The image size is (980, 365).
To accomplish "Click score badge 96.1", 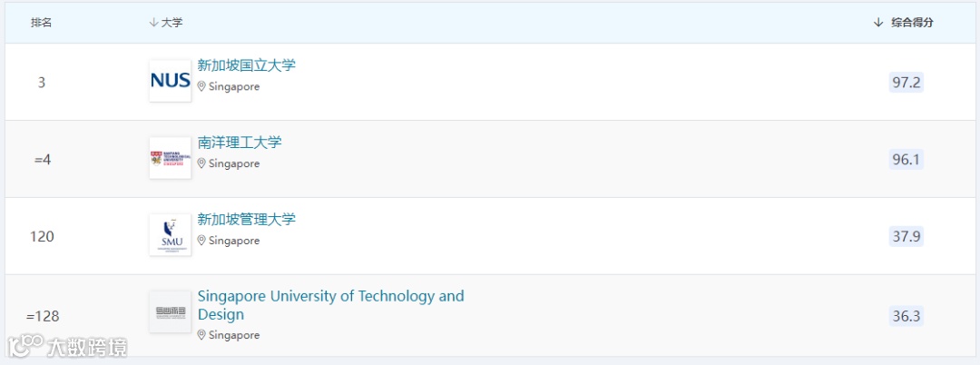I will pyautogui.click(x=906, y=160).
